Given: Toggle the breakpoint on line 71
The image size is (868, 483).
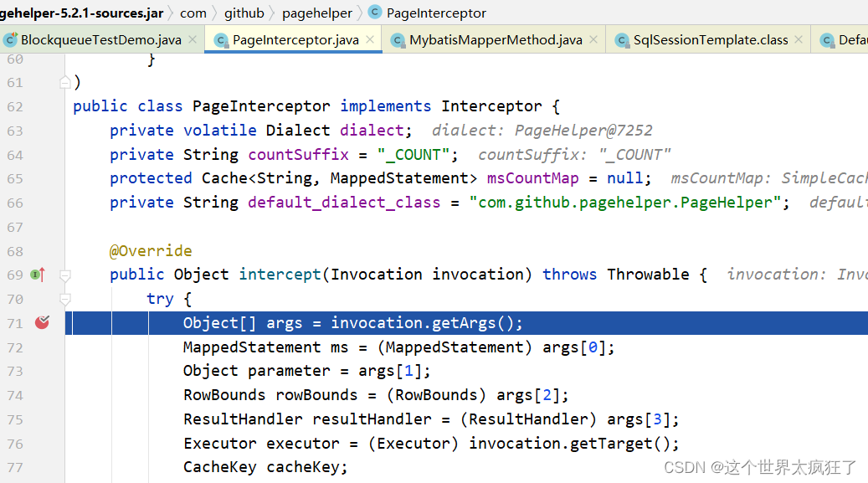Looking at the screenshot, I should pyautogui.click(x=42, y=322).
